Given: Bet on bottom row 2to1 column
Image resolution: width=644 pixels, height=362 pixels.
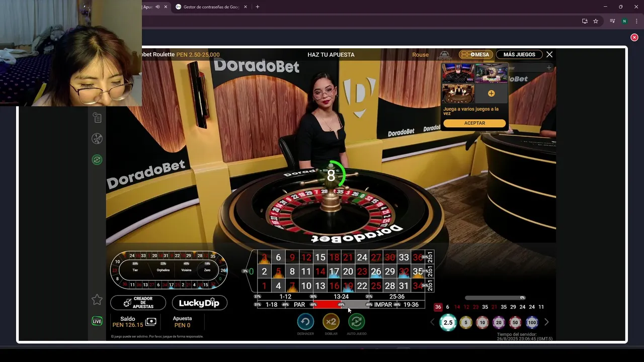Looking at the screenshot, I should click(x=430, y=286).
